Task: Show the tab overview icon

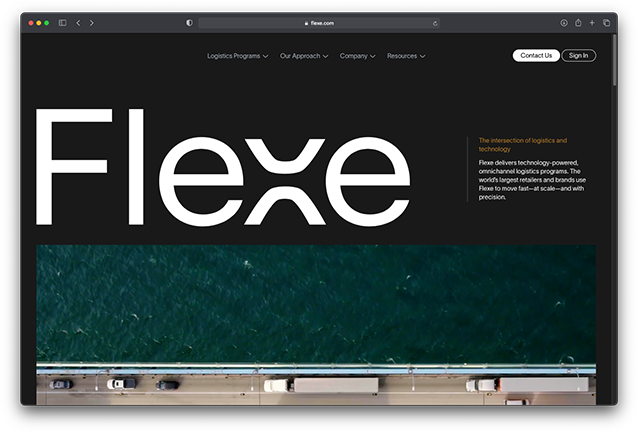Action: 606,23
